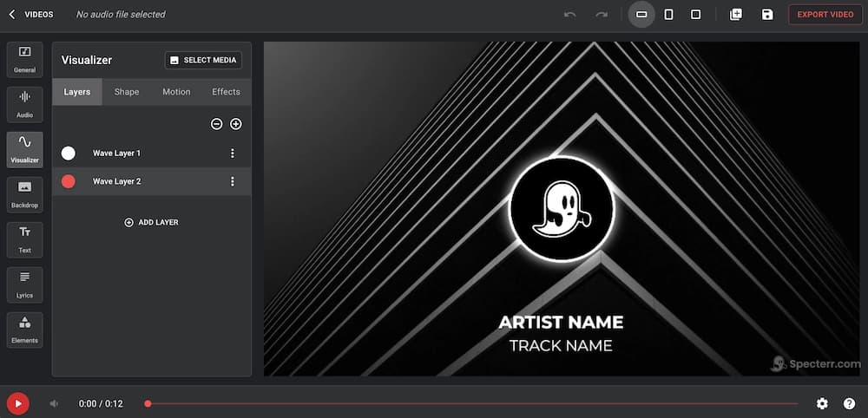
Task: Switch to the Effects tab
Action: [x=226, y=92]
